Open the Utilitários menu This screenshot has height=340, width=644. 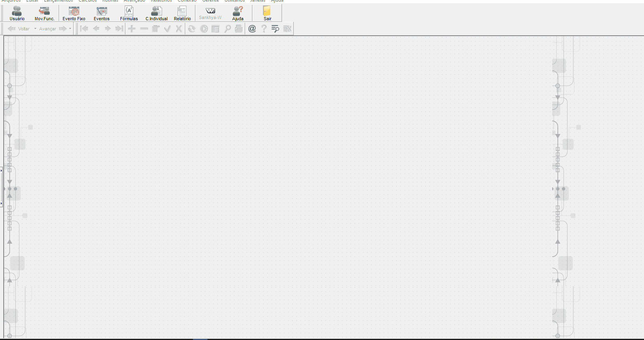pos(235,1)
